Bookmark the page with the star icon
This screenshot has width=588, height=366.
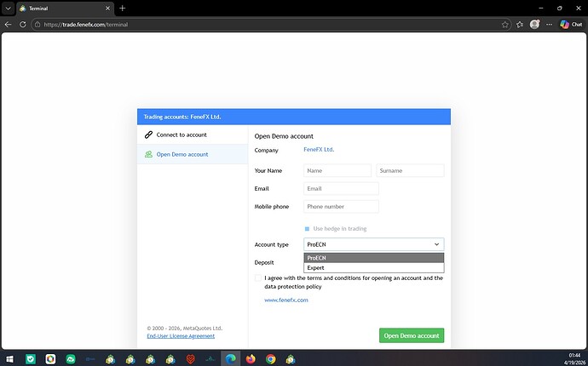point(505,25)
